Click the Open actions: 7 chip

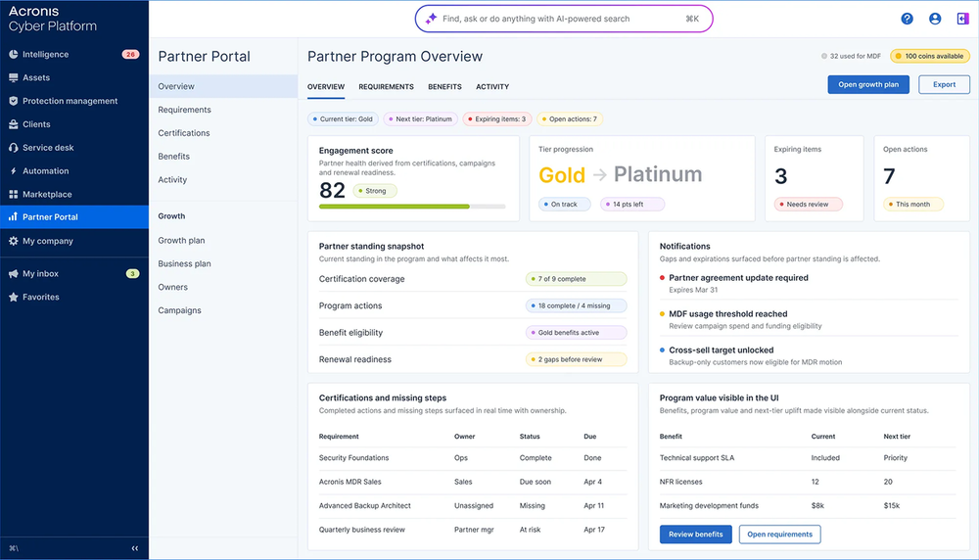click(x=570, y=119)
